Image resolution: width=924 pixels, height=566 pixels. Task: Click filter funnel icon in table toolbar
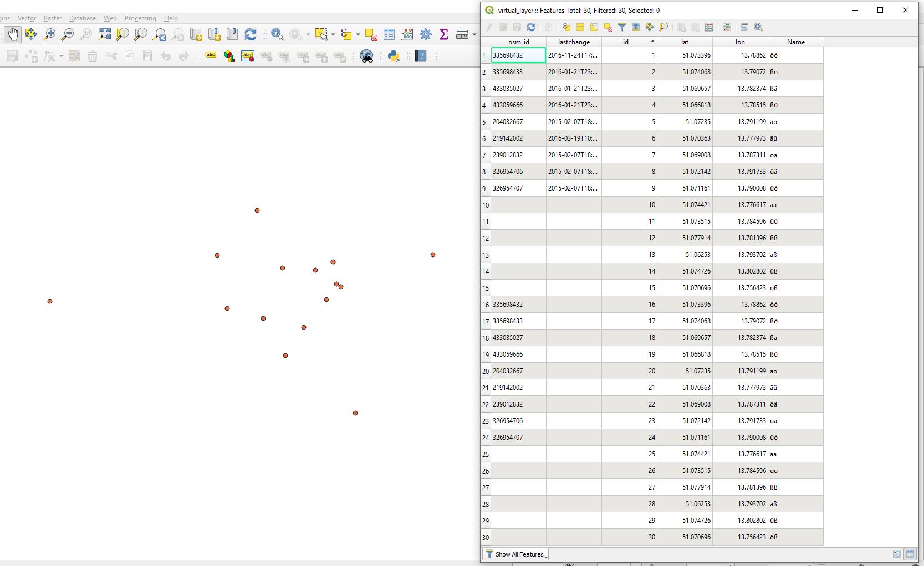[x=622, y=27]
